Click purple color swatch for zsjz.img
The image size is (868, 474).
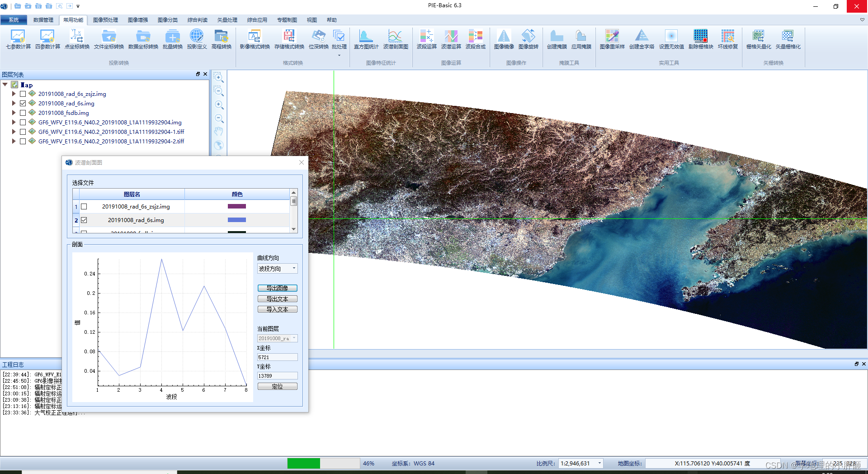pos(237,206)
